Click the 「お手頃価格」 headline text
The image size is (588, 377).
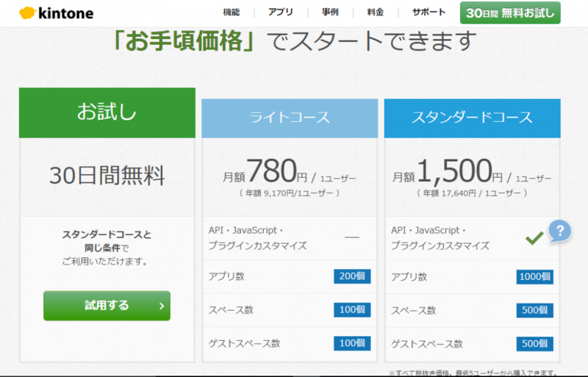pos(184,41)
